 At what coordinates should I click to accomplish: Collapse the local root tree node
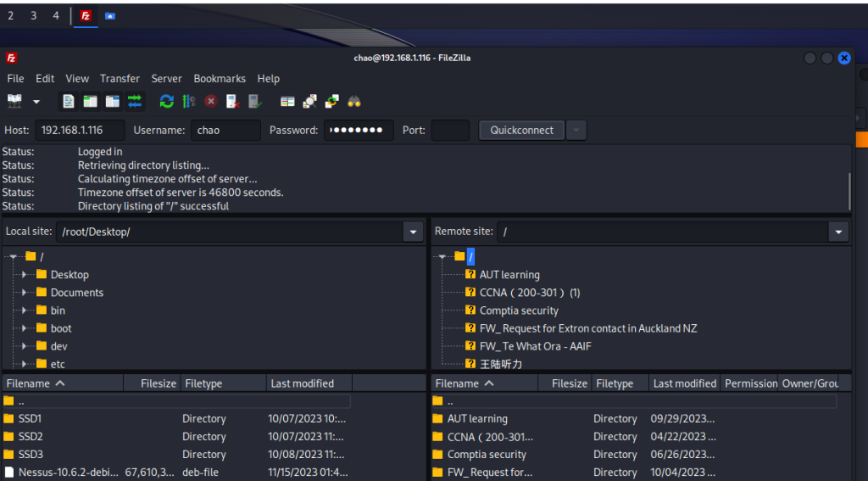tap(14, 256)
